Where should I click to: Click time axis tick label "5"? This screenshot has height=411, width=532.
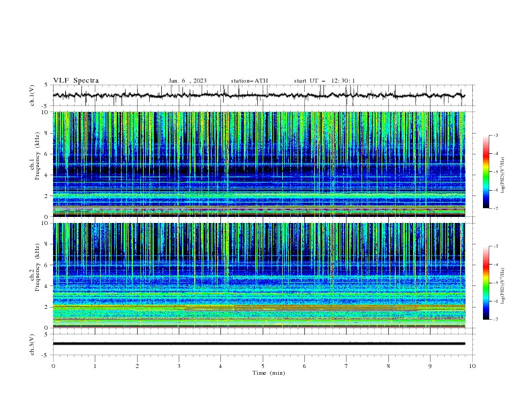pyautogui.click(x=263, y=366)
